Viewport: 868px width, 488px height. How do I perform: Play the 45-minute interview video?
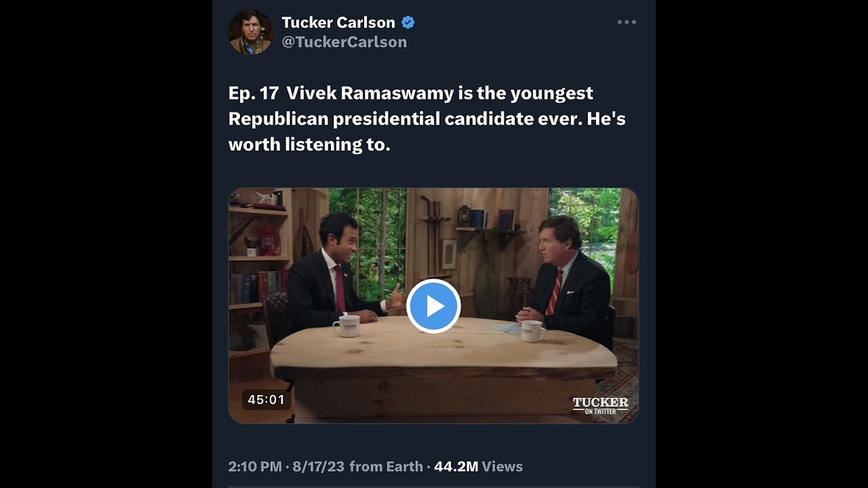pos(433,306)
